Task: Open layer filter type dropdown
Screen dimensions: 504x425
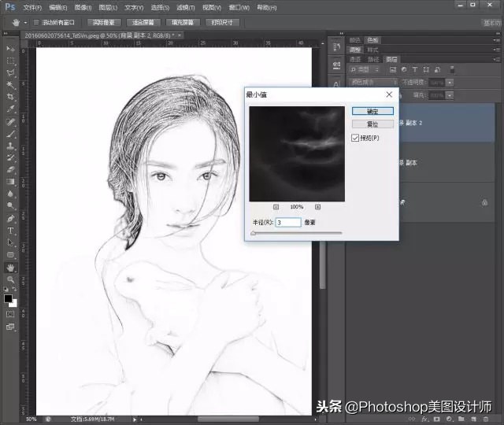Action: (365, 69)
